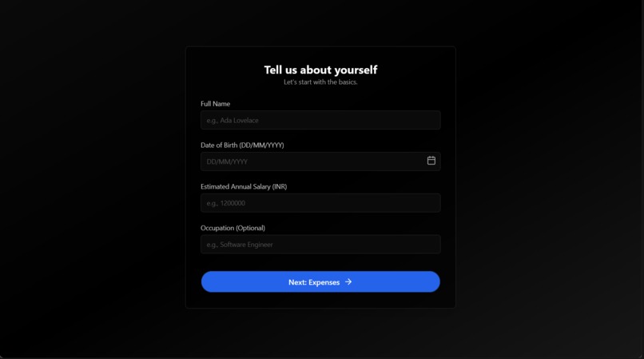Click the "Occupation (Optional)" label
The height and width of the screenshot is (359, 644).
pos(233,228)
